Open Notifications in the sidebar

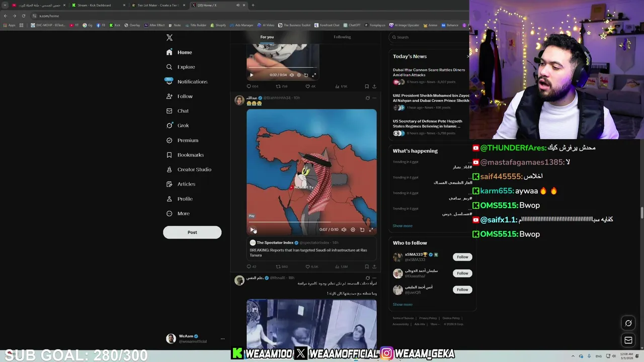tap(186, 81)
